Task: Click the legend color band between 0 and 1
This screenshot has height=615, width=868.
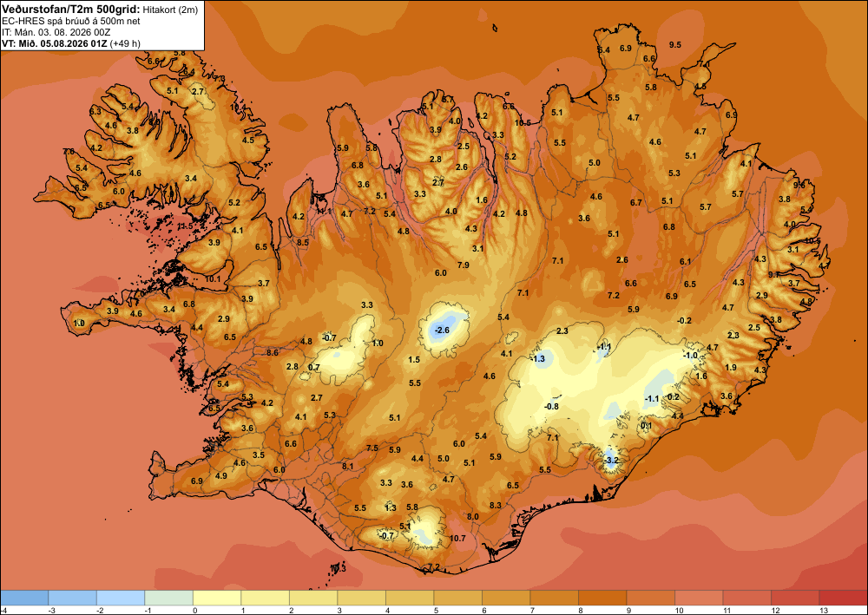Action: pyautogui.click(x=217, y=598)
